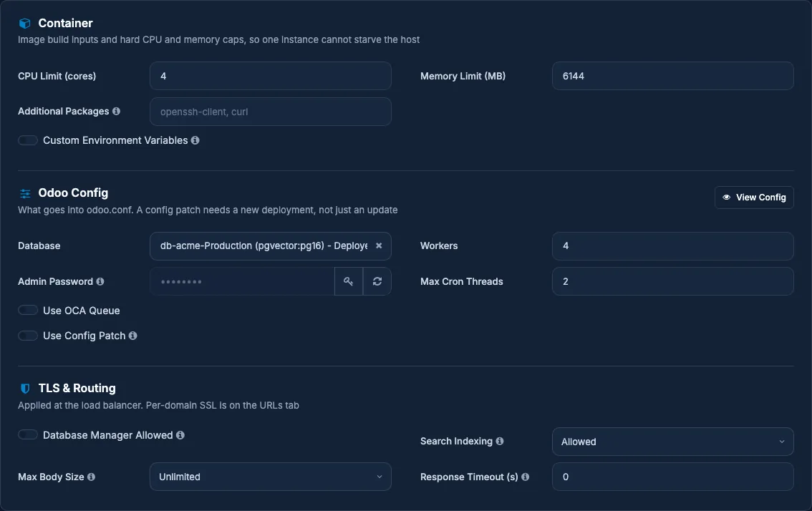Click the Odoo Config heading text

click(x=73, y=193)
